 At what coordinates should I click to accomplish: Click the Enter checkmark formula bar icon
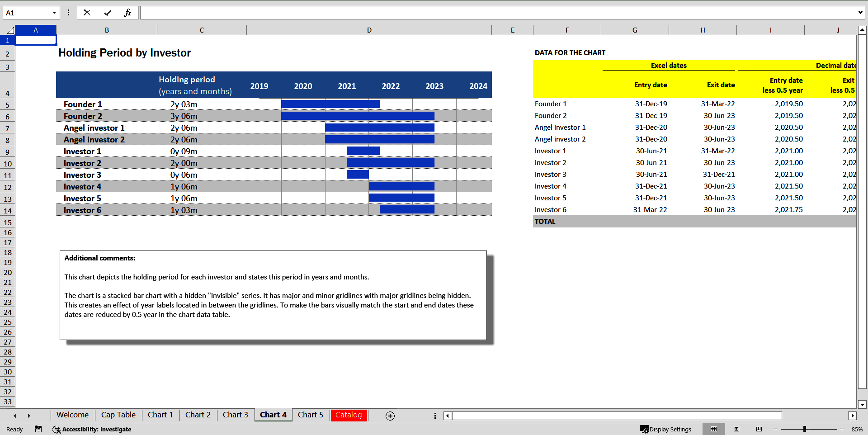point(108,13)
